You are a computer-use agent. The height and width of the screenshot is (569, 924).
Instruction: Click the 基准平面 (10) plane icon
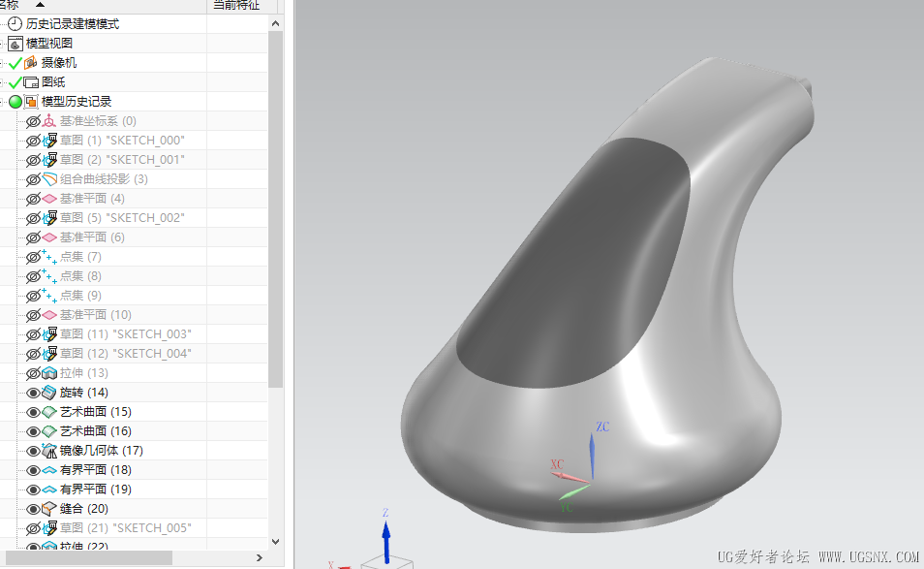pos(49,315)
